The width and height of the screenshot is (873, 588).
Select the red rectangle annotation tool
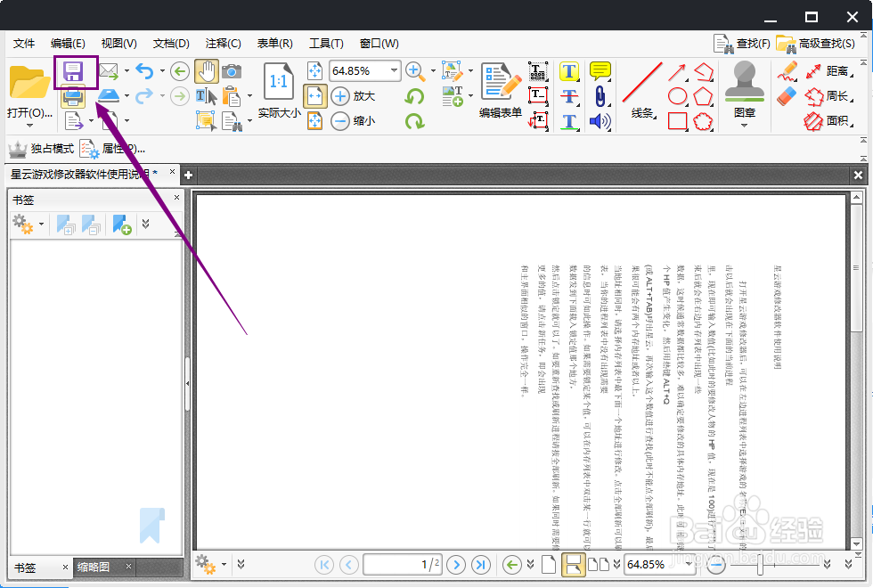pyautogui.click(x=677, y=121)
